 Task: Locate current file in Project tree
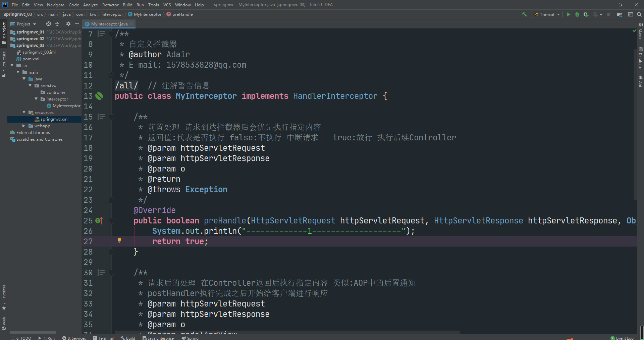[x=49, y=24]
